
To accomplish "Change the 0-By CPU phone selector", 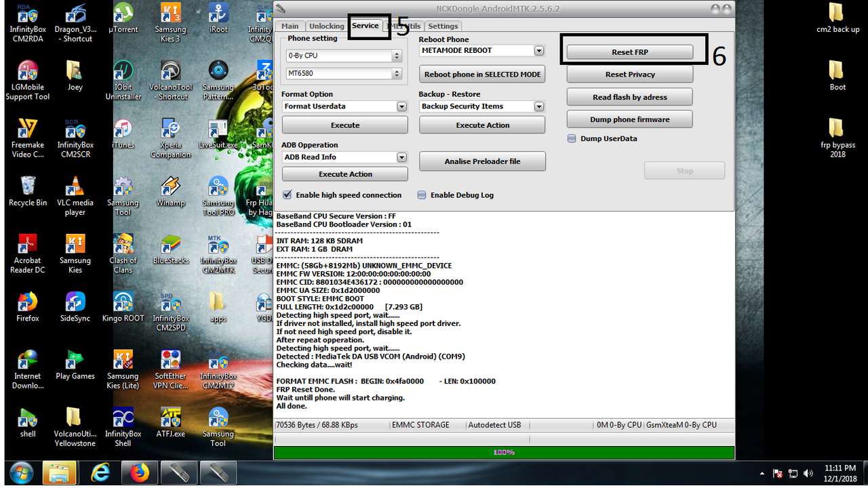I will (344, 56).
